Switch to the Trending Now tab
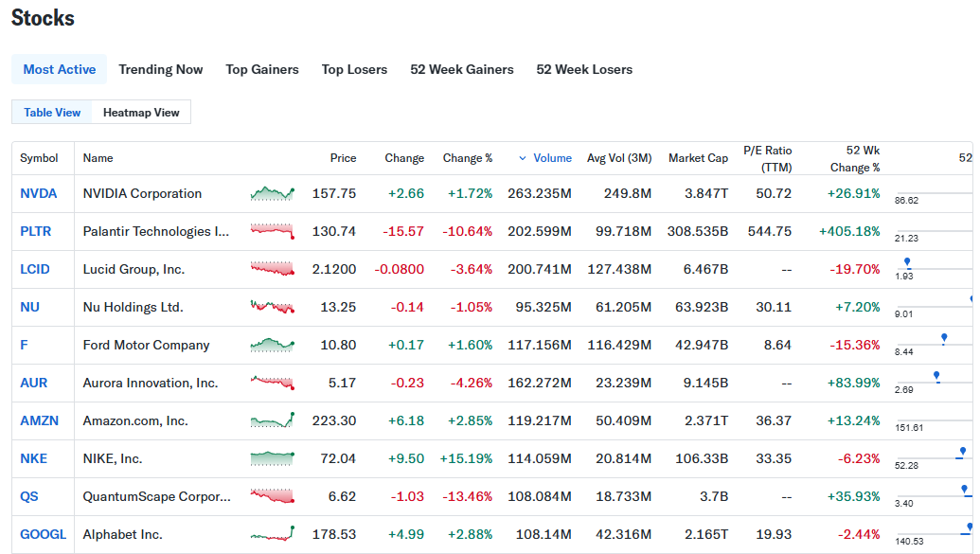Viewport: 980px width, 554px height. coord(161,69)
